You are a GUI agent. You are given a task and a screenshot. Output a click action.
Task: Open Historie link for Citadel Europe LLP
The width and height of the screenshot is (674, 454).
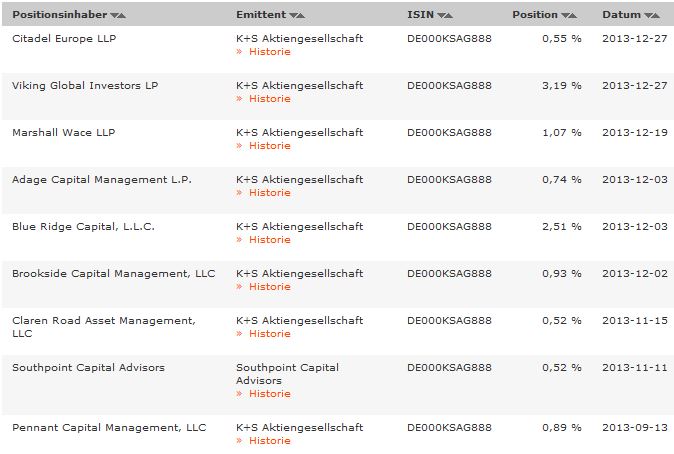[269, 52]
